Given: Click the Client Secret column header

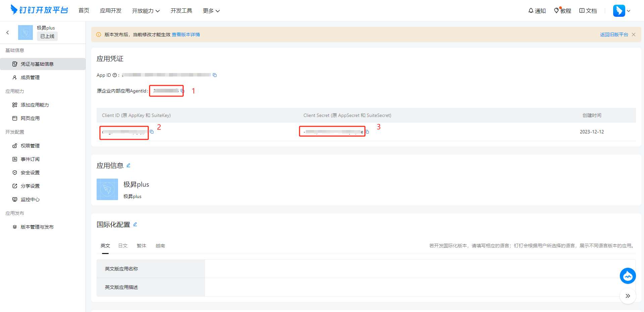Looking at the screenshot, I should [347, 115].
